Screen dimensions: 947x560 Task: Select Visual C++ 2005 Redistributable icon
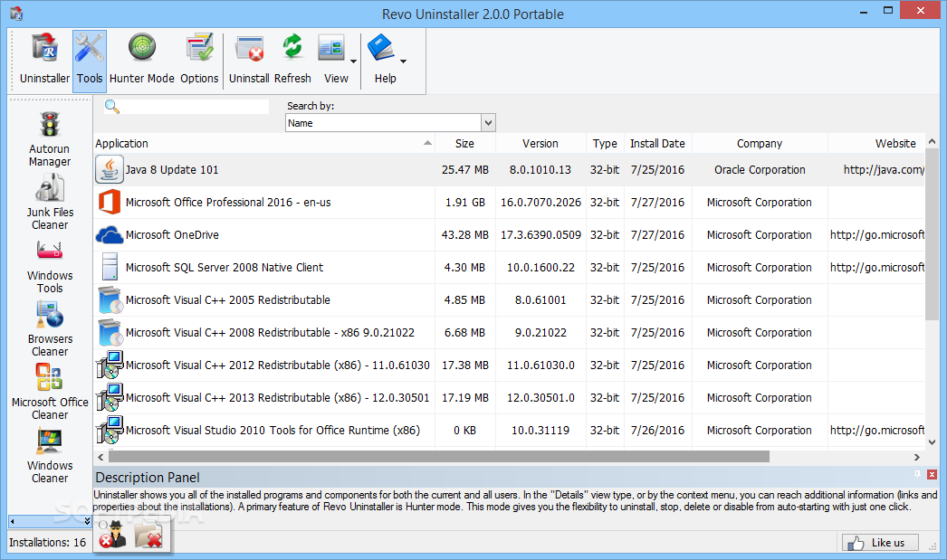click(110, 300)
